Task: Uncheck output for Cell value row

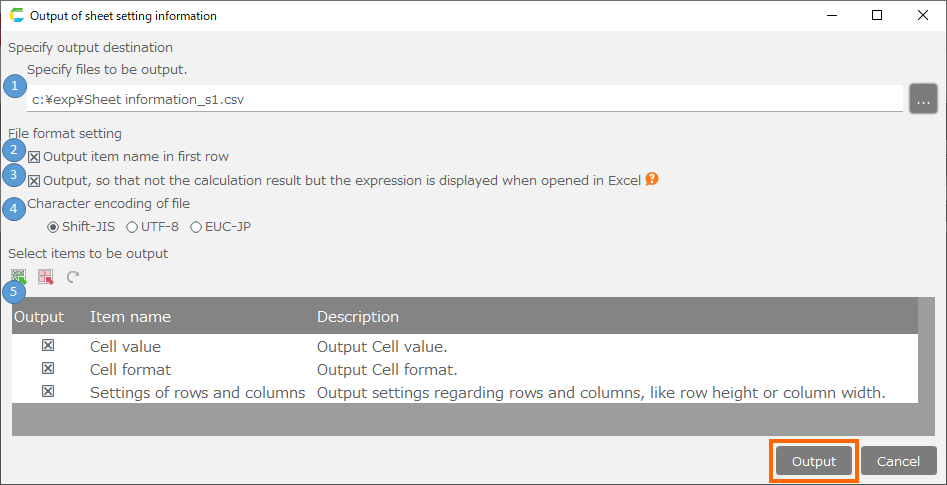Action: [48, 346]
